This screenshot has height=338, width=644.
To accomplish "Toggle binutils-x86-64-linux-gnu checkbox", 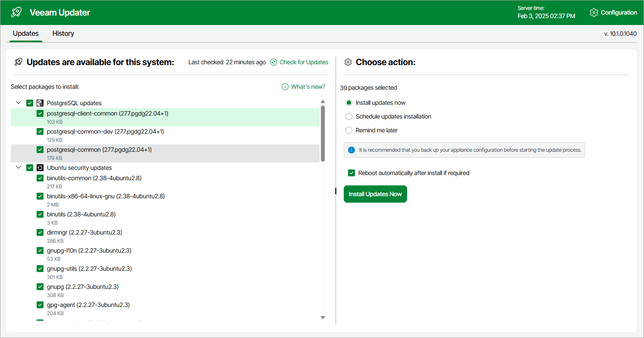I will coord(40,196).
